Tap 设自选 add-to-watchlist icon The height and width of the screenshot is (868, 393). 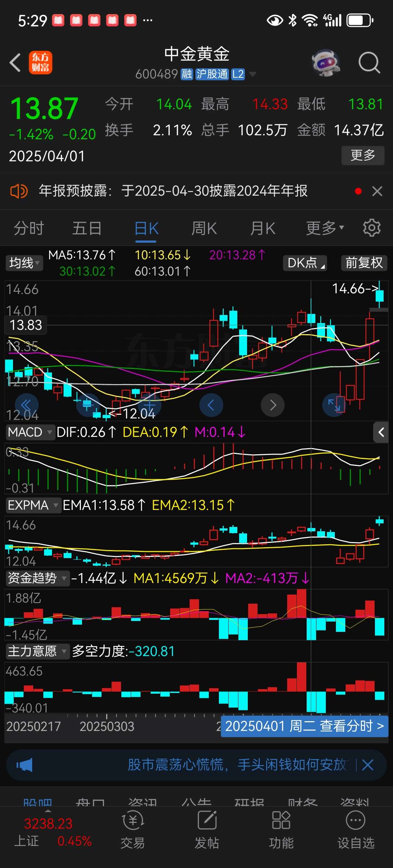[356, 830]
